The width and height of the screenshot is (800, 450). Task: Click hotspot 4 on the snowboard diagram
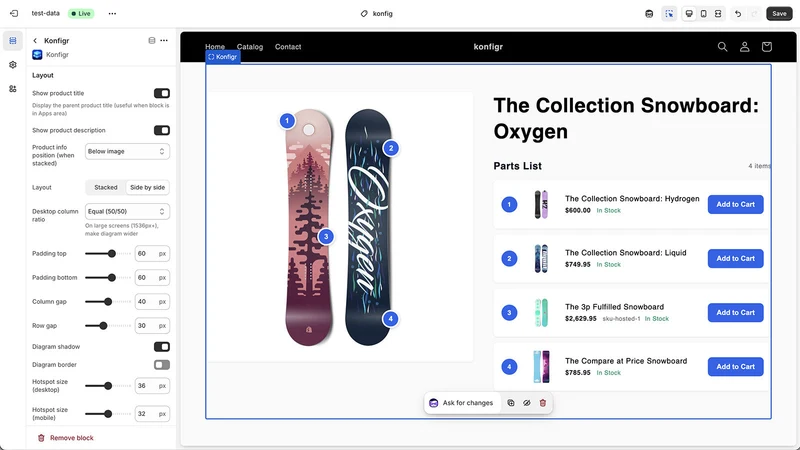coord(390,319)
